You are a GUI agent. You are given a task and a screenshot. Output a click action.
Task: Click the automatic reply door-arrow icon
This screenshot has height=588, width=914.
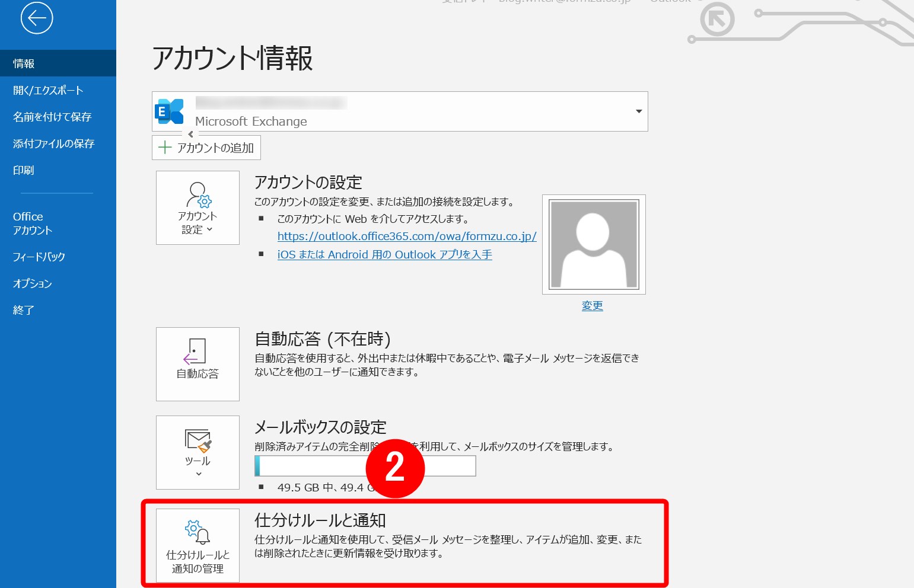[x=195, y=351]
